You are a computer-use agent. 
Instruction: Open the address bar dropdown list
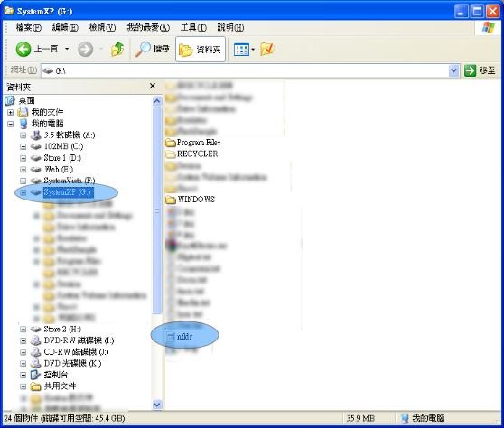(x=453, y=70)
